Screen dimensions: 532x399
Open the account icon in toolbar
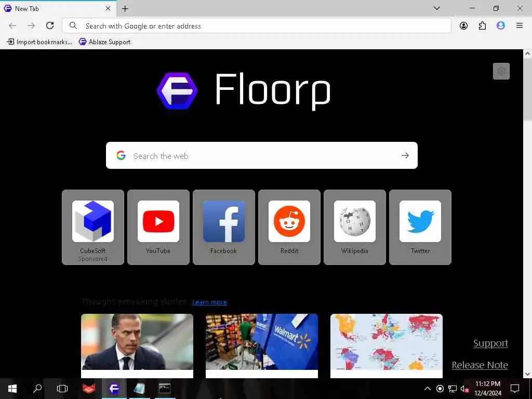tap(463, 25)
